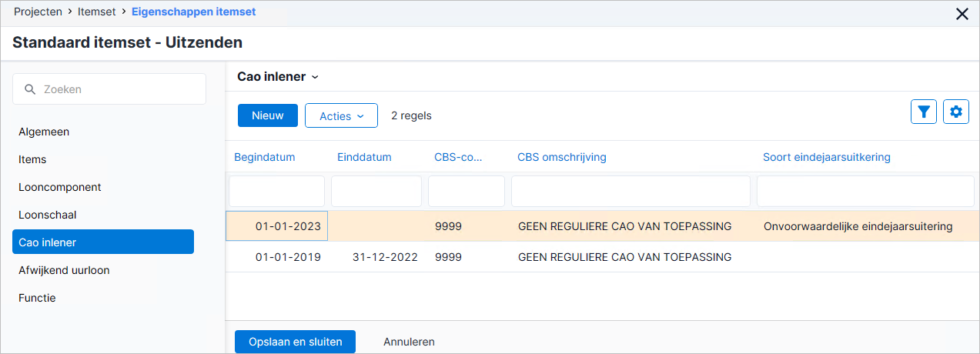This screenshot has height=354, width=980.
Task: Open the filter icon button
Action: pos(924,112)
